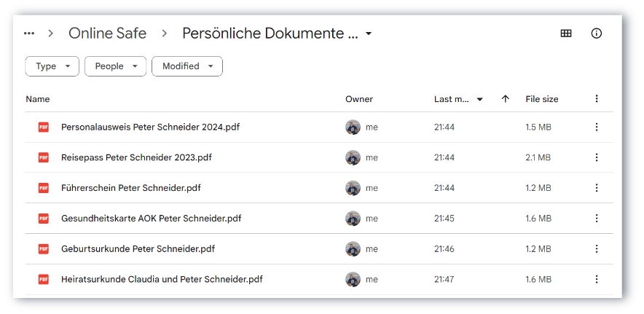644x314 pixels.
Task: Click the Name column header
Action: coord(38,99)
